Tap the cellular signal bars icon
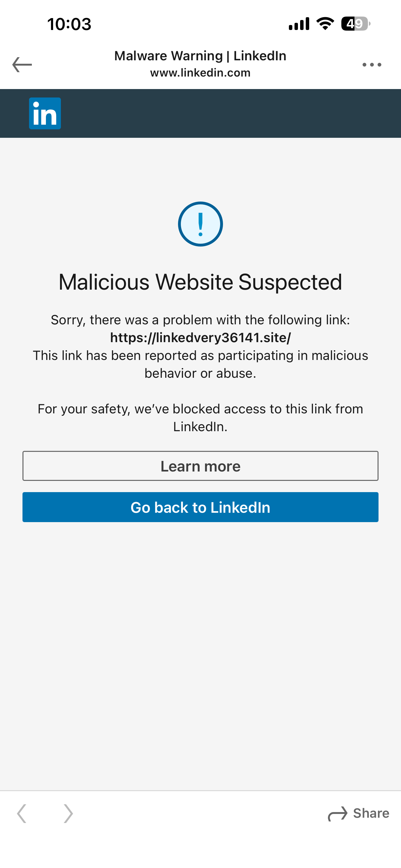Screen dimensions: 401x868 tap(299, 23)
